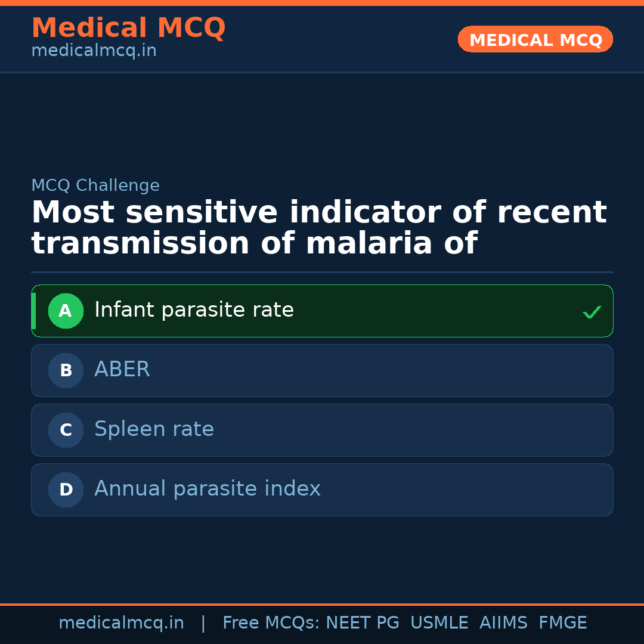Select the "Annual parasite index" option

207,489
